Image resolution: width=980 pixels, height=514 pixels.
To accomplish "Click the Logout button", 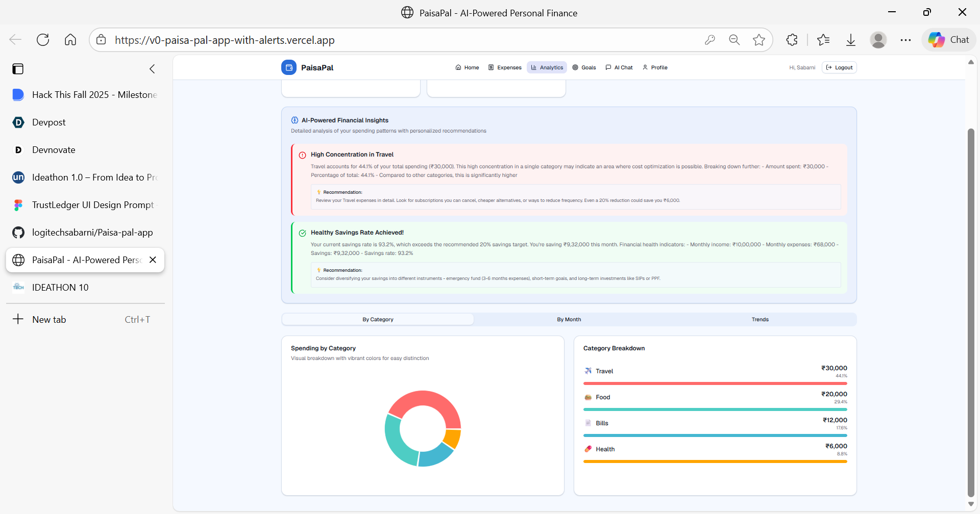I will click(839, 67).
